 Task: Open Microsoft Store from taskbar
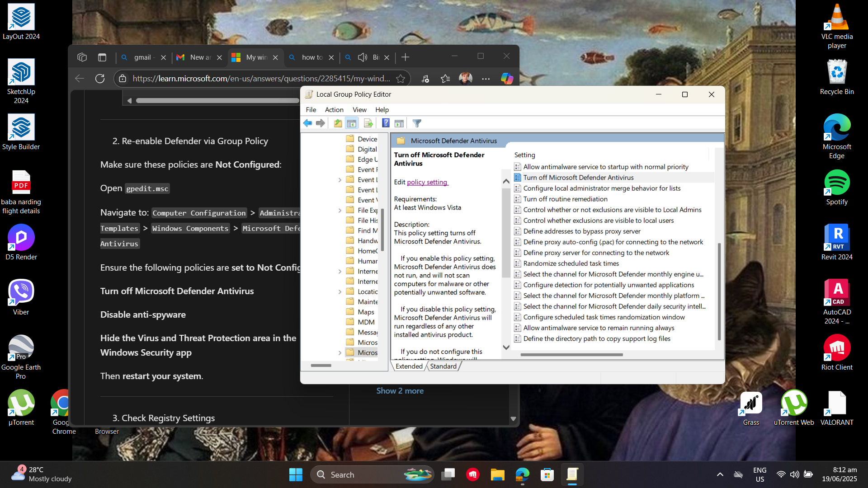547,474
